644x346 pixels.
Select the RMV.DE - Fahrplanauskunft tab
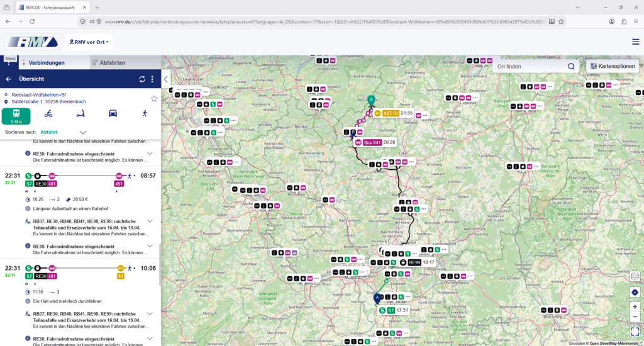coord(52,8)
